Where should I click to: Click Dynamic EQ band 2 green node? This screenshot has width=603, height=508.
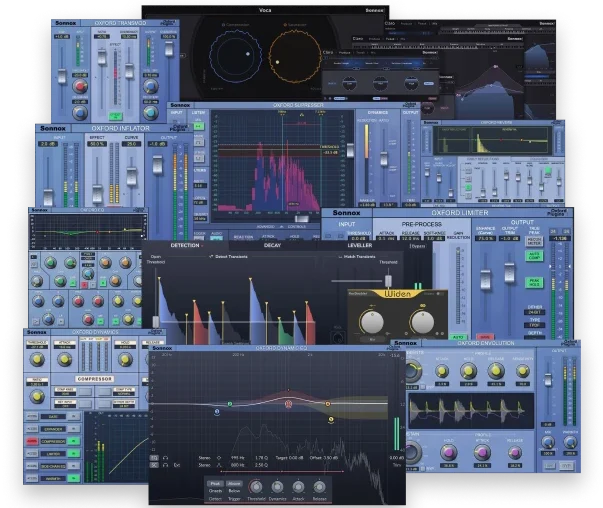coord(230,404)
